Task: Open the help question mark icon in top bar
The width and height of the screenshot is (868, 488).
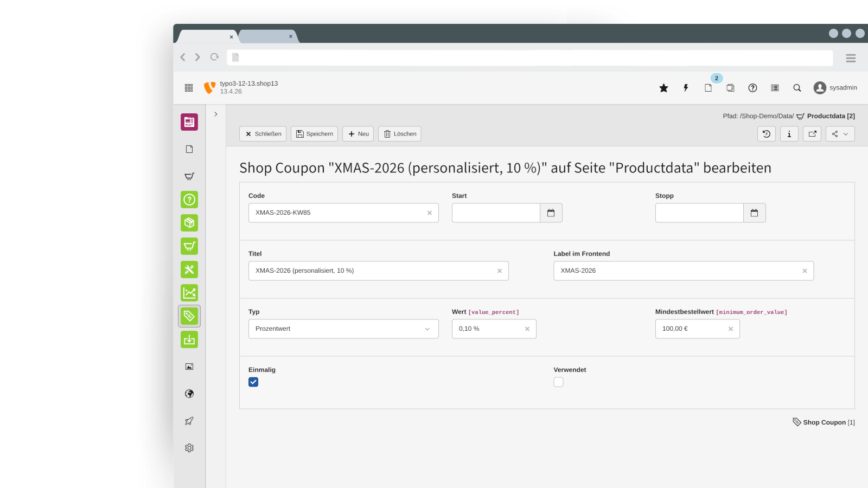Action: click(x=752, y=88)
